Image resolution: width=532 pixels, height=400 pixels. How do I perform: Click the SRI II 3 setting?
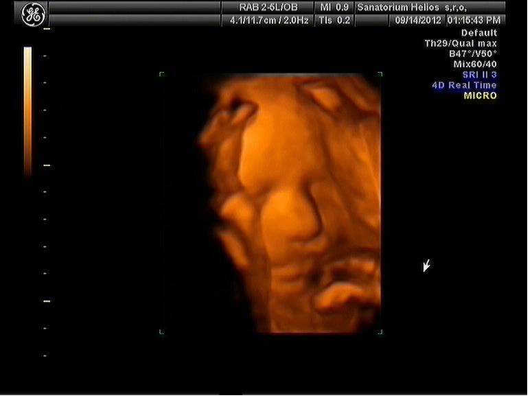coord(479,75)
